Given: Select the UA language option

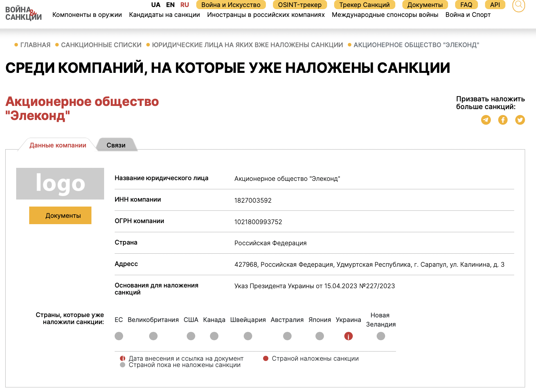Looking at the screenshot, I should tap(156, 5).
